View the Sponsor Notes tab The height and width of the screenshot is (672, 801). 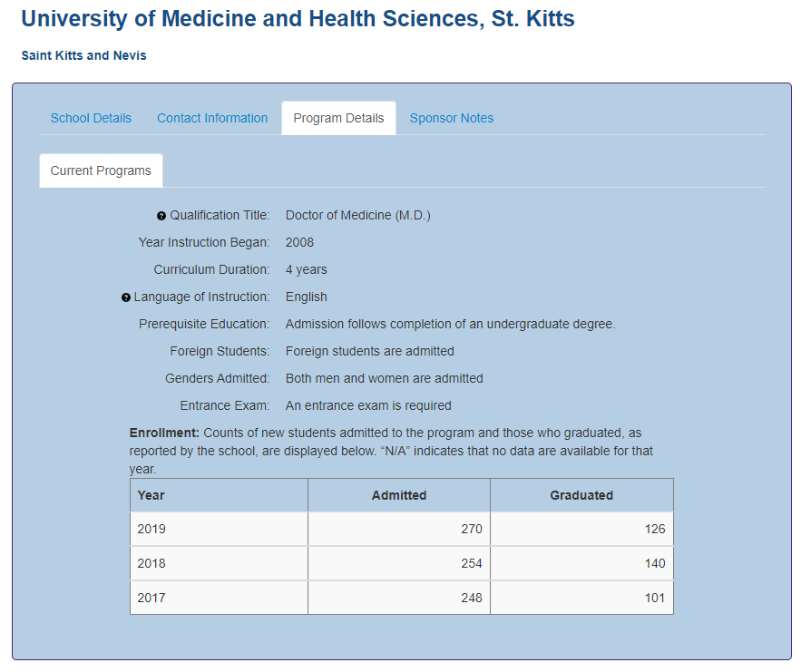pos(452,118)
